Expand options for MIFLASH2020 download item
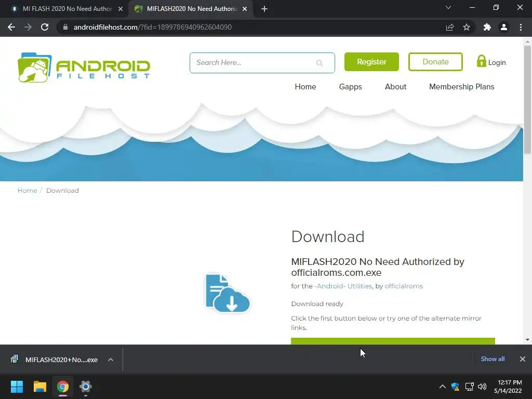The image size is (532, 399). [111, 360]
